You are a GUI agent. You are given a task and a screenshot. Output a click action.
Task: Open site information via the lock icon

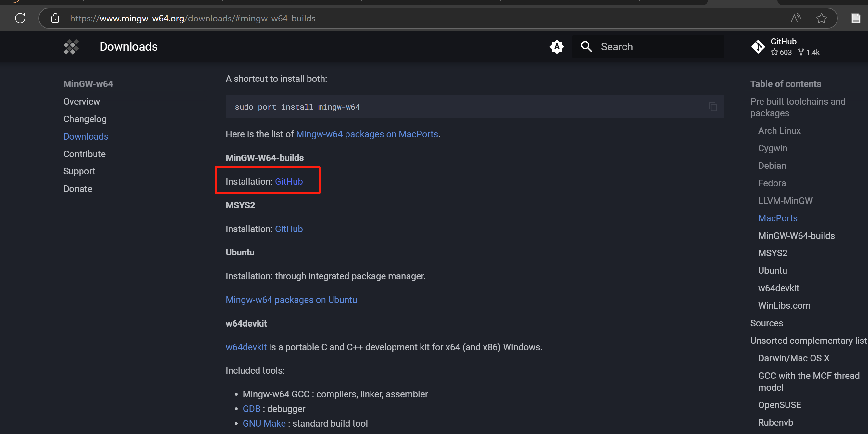pos(55,18)
